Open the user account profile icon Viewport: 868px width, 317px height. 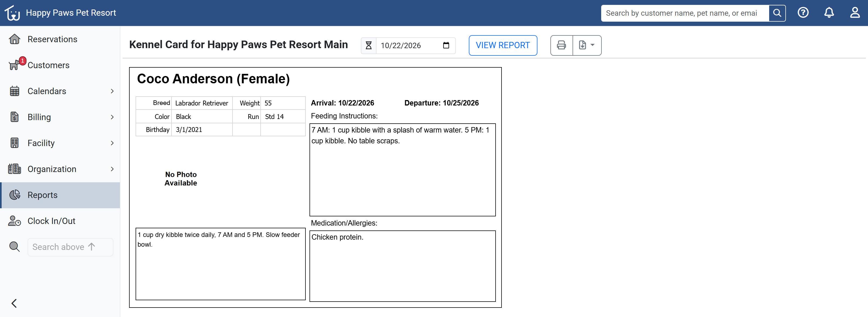854,13
